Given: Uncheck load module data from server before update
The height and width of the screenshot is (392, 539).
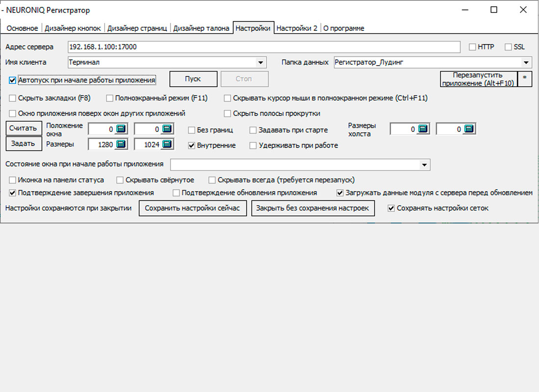Looking at the screenshot, I should pyautogui.click(x=340, y=193).
